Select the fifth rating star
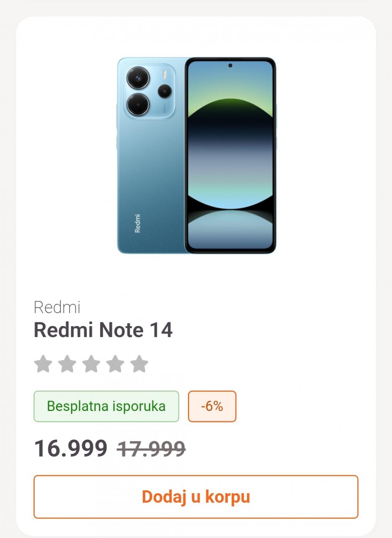The height and width of the screenshot is (538, 392). [139, 364]
